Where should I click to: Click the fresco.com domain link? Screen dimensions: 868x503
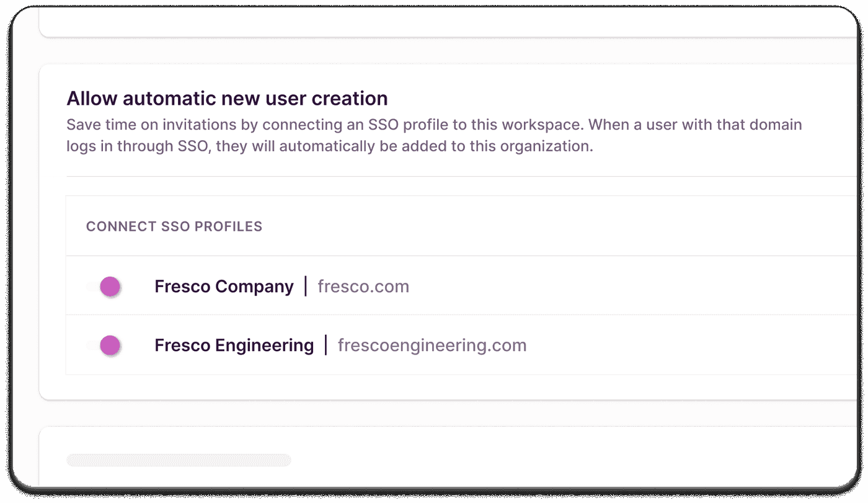[363, 286]
